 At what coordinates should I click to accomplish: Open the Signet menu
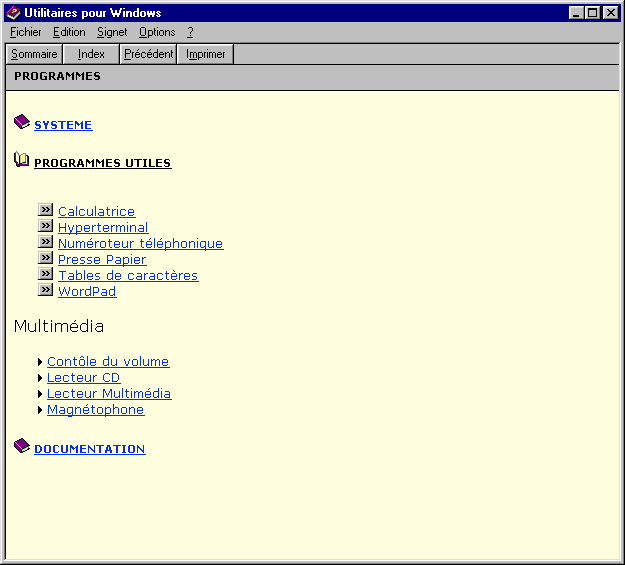click(112, 32)
